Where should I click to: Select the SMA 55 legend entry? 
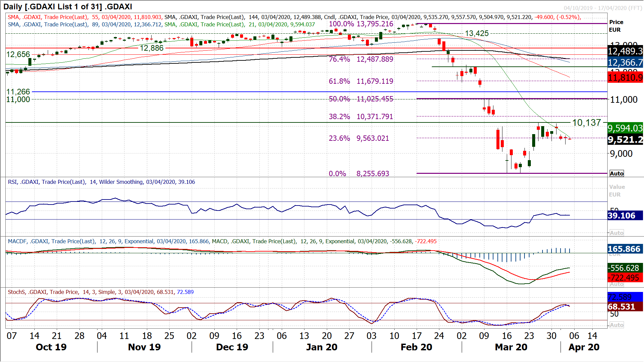[x=85, y=17]
